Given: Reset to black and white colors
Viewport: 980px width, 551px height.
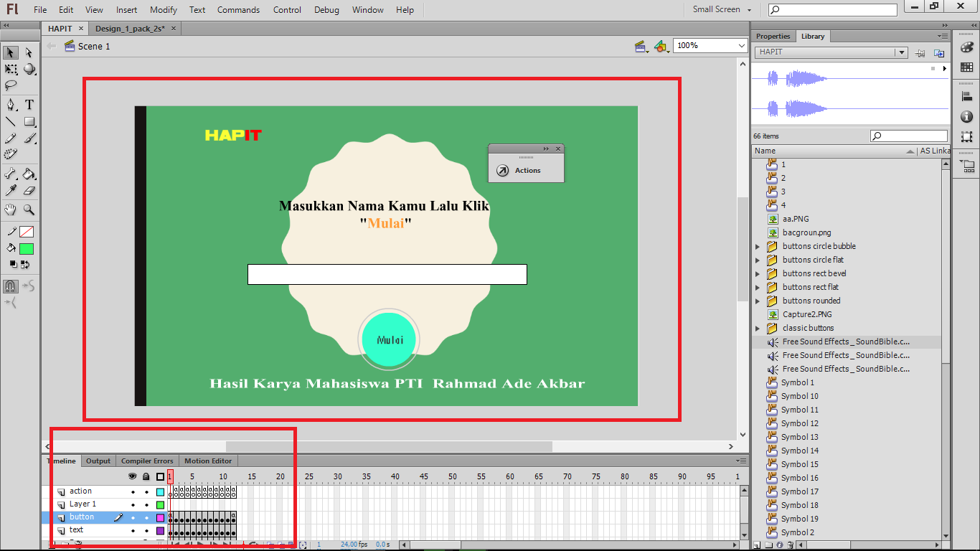Looking at the screenshot, I should coord(13,265).
